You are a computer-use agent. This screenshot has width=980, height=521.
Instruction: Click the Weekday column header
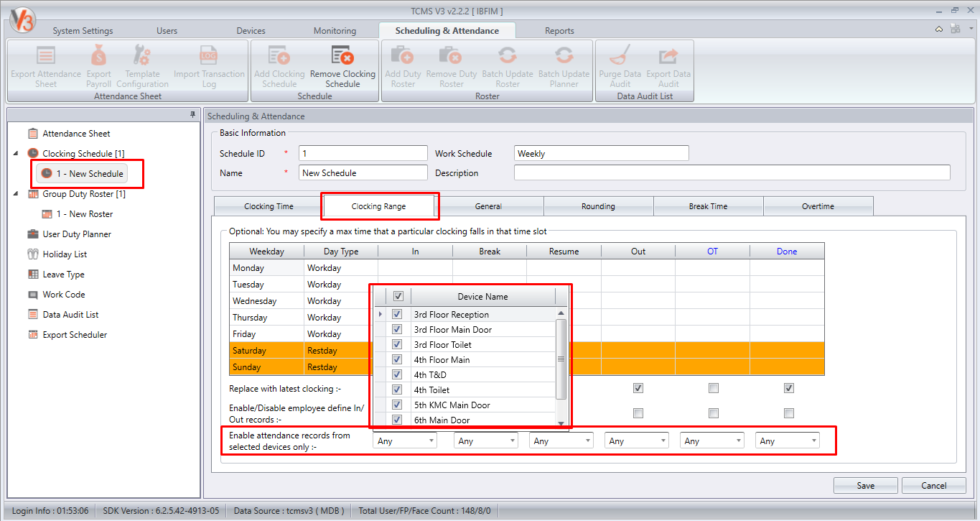tap(266, 252)
